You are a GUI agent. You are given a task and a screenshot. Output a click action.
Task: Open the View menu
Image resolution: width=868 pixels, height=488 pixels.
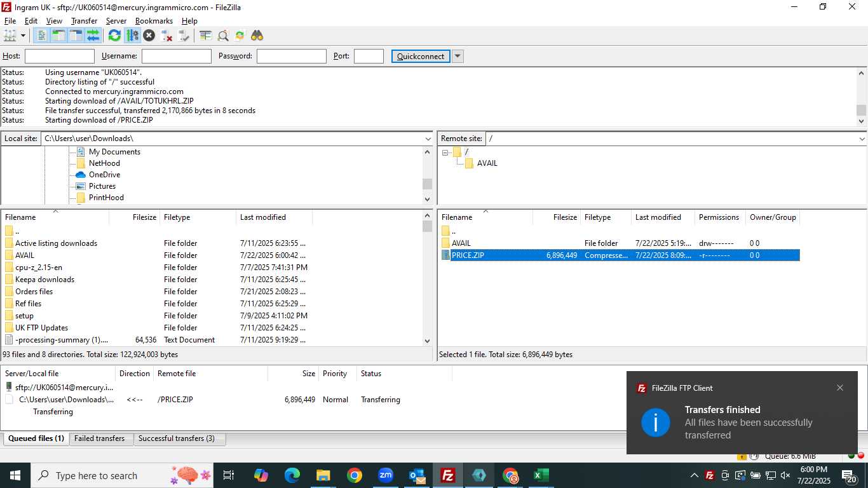54,21
